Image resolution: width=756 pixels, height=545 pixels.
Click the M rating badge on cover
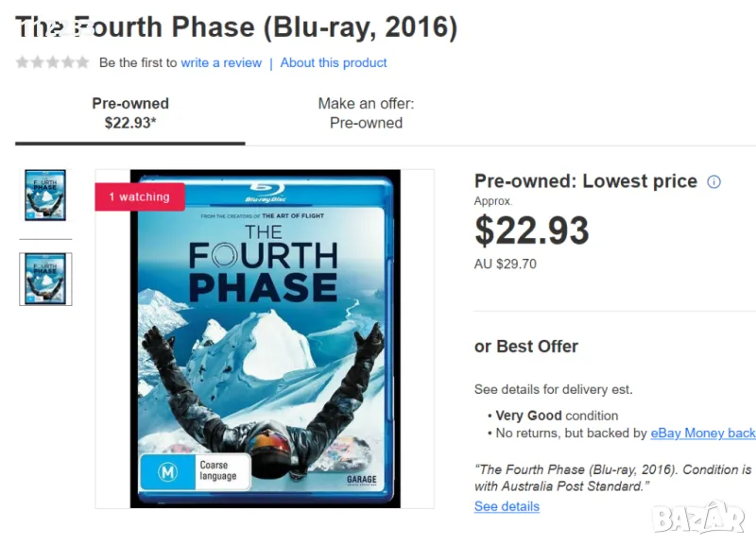tap(167, 472)
